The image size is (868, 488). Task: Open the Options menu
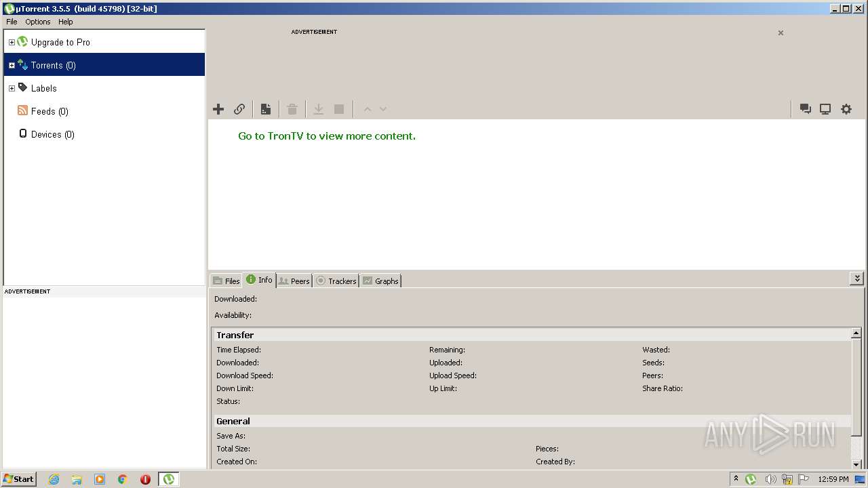(38, 22)
